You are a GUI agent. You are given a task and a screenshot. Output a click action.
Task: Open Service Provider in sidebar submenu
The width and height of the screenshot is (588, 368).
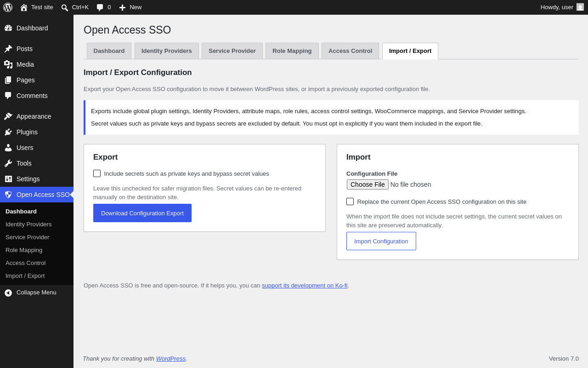pyautogui.click(x=28, y=237)
